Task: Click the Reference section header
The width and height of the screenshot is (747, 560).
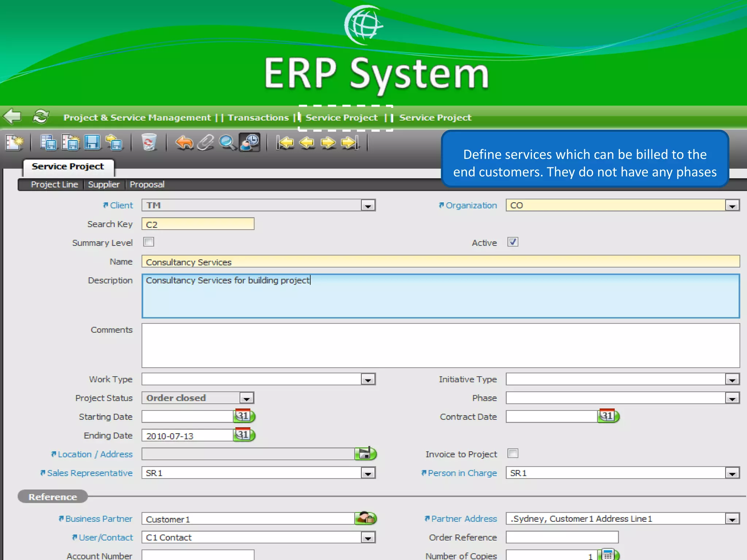Action: pos(53,497)
